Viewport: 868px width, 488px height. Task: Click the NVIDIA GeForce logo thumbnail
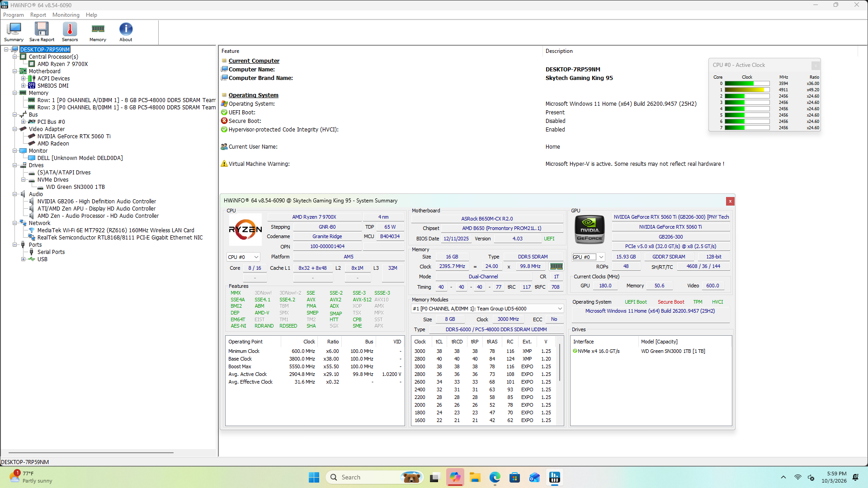(x=590, y=230)
